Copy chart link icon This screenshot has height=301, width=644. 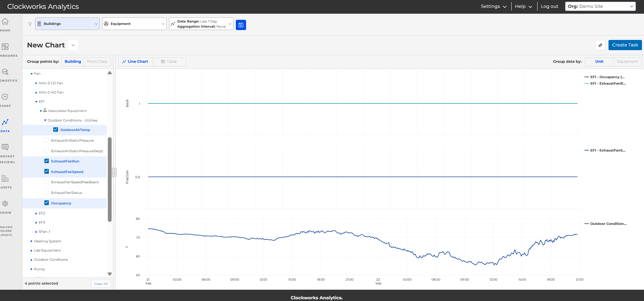[600, 45]
